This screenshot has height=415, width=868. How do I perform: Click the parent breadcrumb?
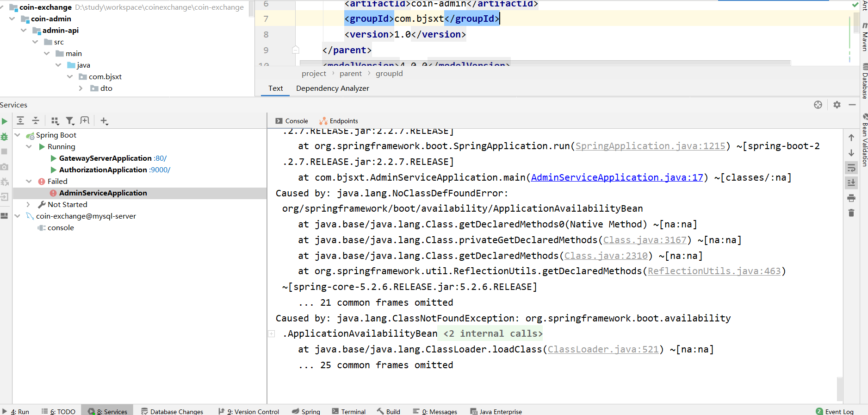coord(351,73)
